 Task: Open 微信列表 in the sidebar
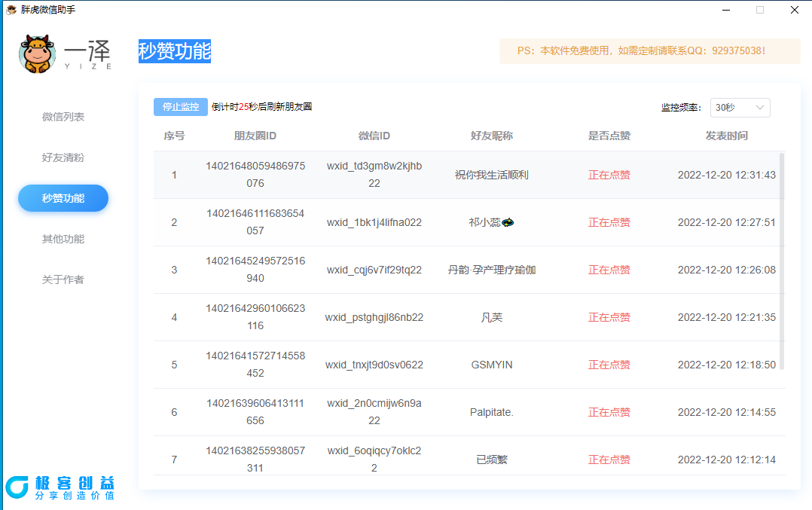pos(63,117)
